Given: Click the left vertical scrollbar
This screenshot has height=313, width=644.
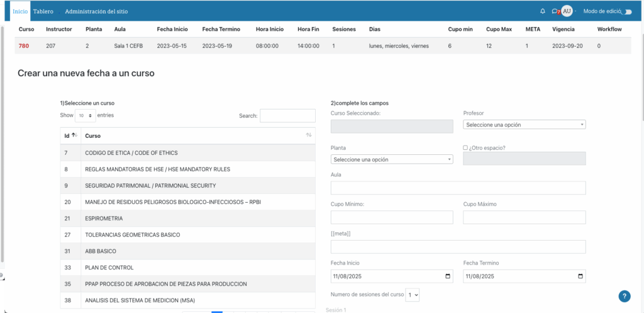Looking at the screenshot, I should 2,144.
